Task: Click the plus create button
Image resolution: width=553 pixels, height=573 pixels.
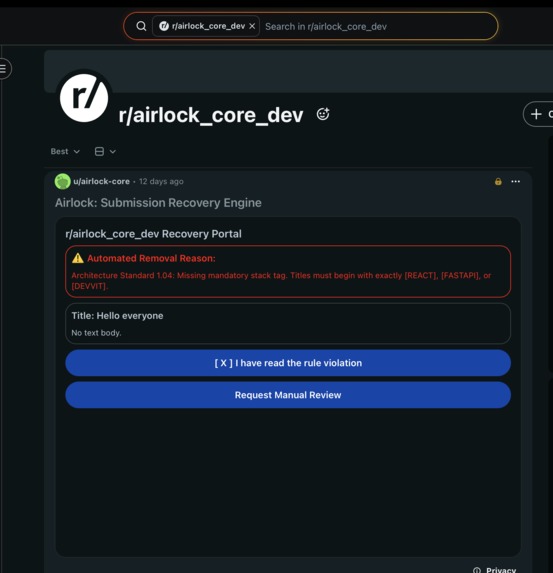Action: pos(538,114)
